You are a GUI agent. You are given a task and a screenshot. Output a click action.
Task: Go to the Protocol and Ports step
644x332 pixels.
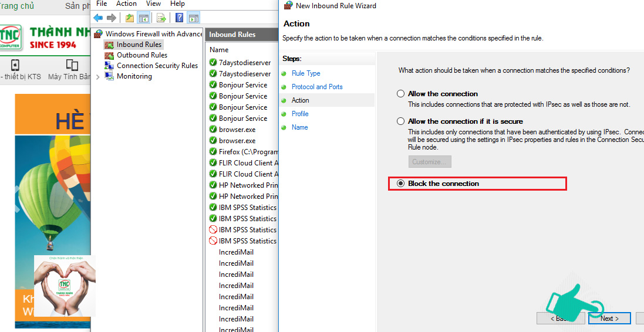316,87
